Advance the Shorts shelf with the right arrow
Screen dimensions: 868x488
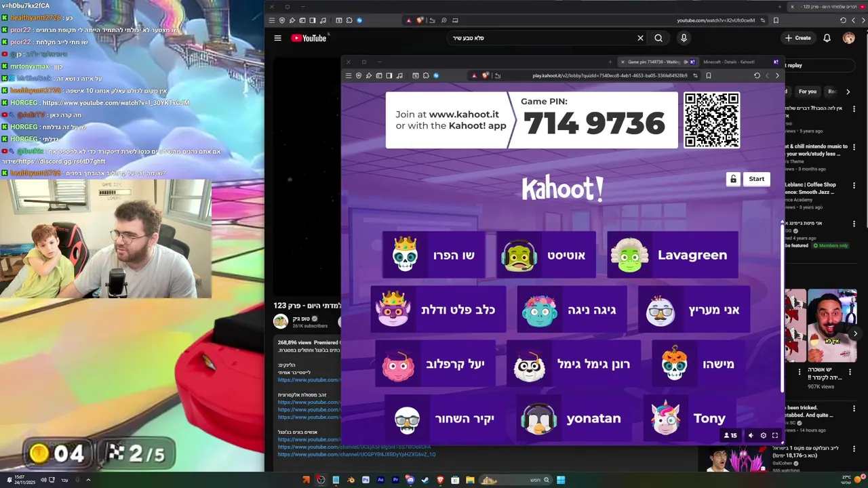[855, 333]
